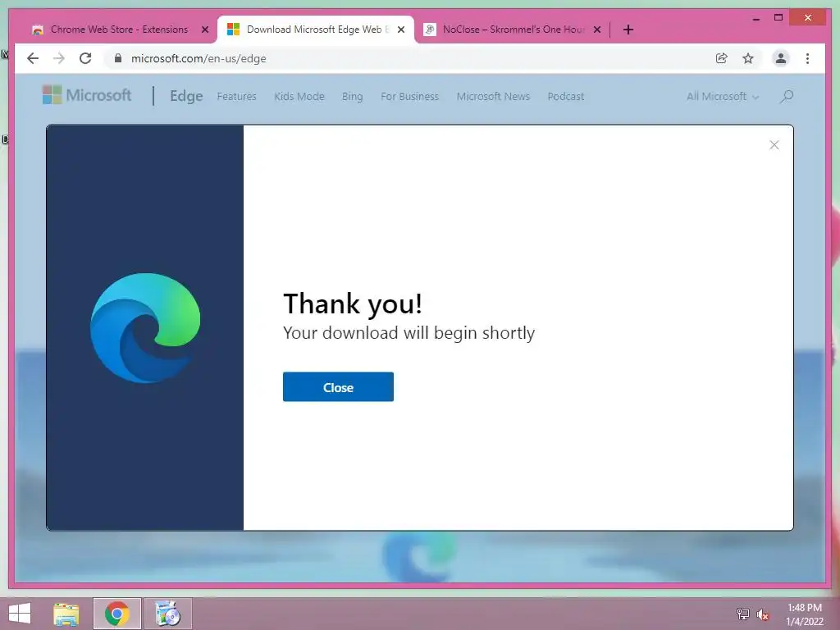840x630 pixels.
Task: Close the Chrome window
Action: 808,18
